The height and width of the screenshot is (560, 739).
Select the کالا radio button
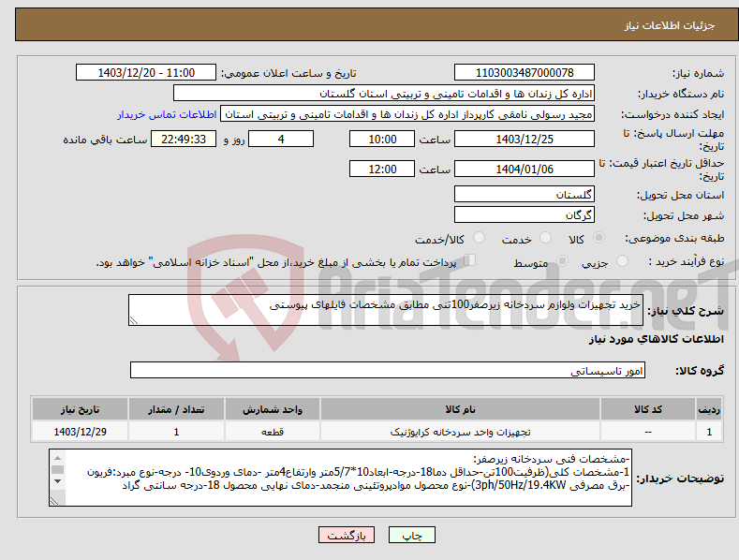point(599,238)
